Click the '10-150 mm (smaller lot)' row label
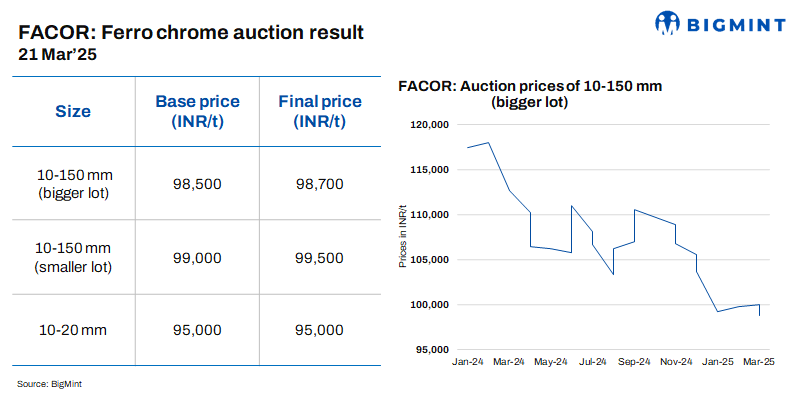Viewport: 804px width, 401px height. (72, 257)
